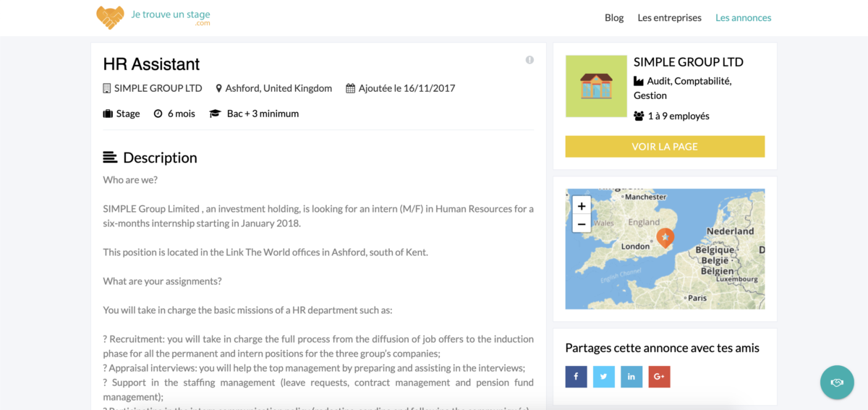
Task: Click the clock icon beside 6 mois
Action: pyautogui.click(x=158, y=114)
